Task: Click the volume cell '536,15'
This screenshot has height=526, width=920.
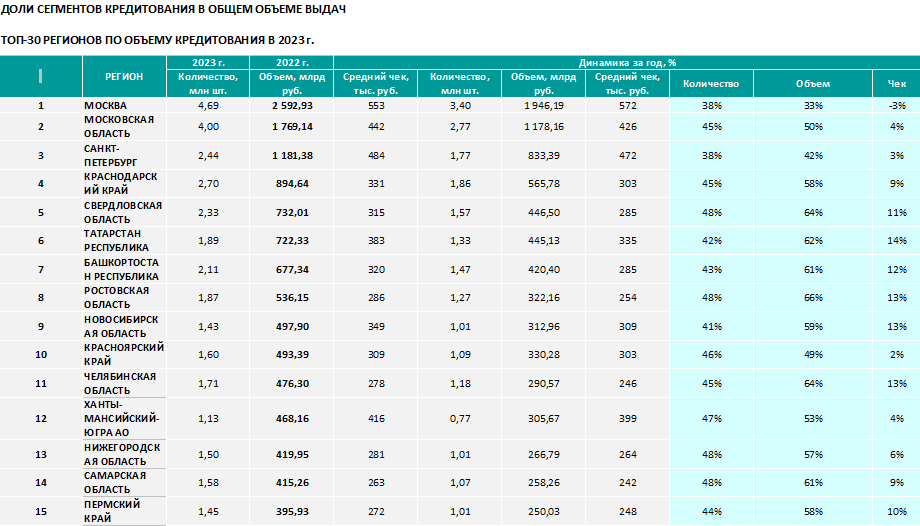Action: (292, 298)
